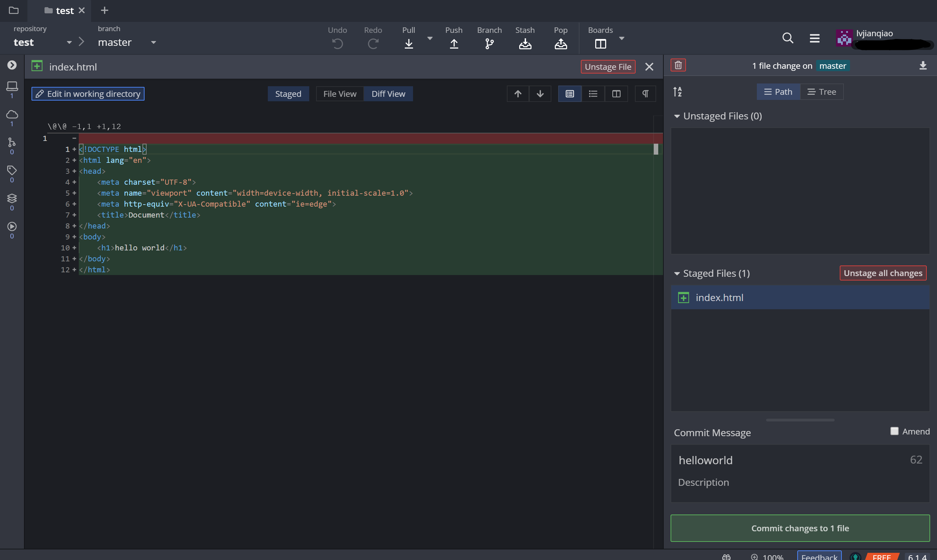Viewport: 937px width, 560px height.
Task: Click the Stash icon
Action: [x=525, y=44]
